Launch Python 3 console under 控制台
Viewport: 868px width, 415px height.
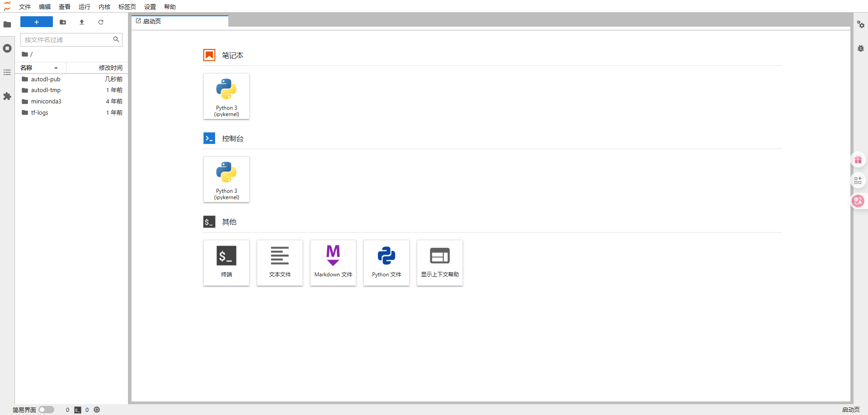click(x=226, y=180)
